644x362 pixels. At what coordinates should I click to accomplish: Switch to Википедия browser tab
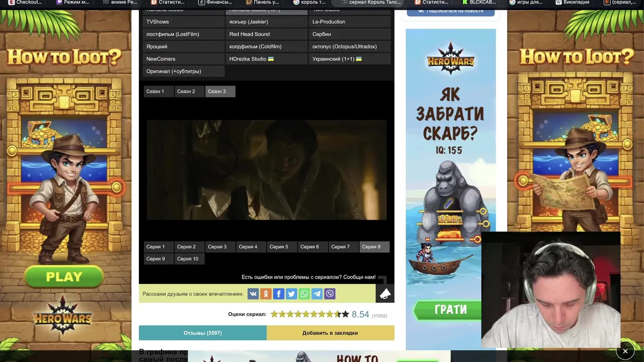(573, 3)
